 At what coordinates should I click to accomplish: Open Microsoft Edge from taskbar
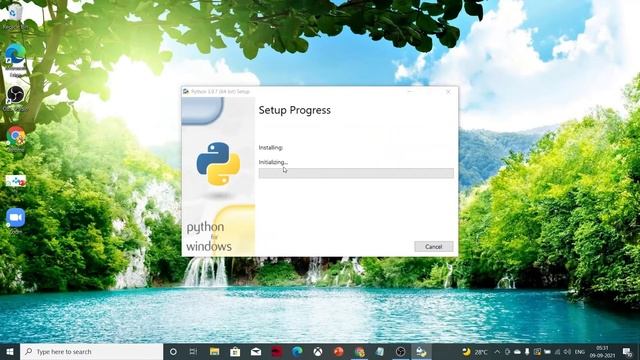point(297,351)
